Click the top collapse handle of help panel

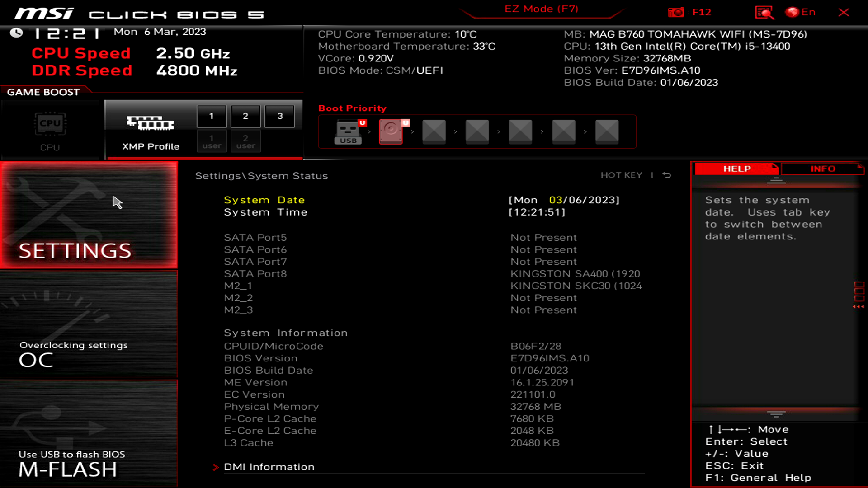point(776,181)
